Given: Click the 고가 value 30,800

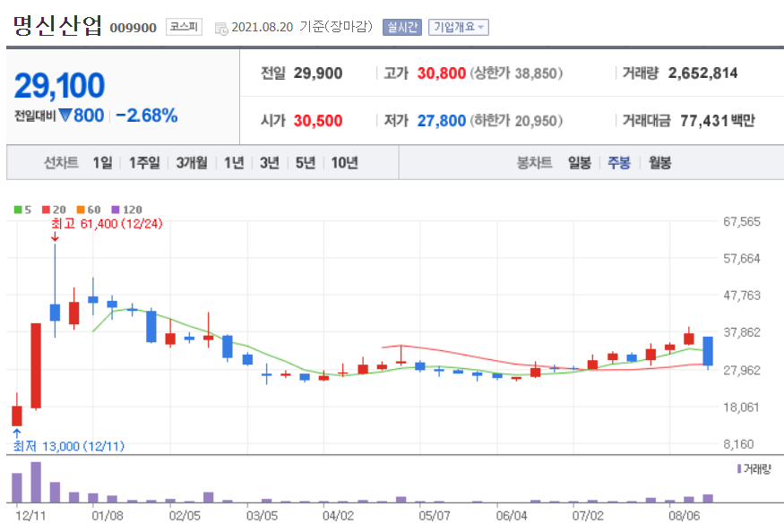Looking at the screenshot, I should tap(442, 73).
